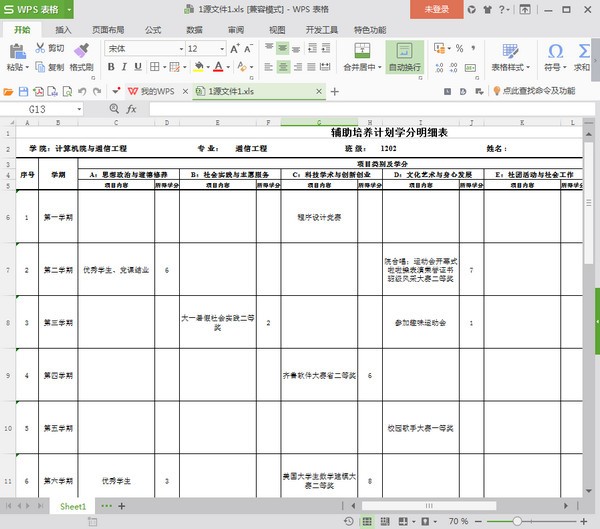Increase font size with large A icon
600x529 pixels.
click(235, 49)
